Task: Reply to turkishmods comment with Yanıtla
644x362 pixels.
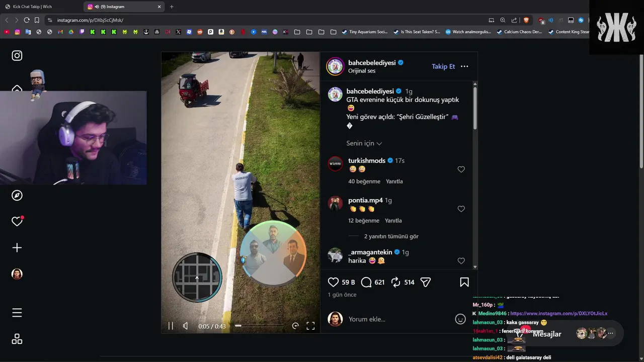Action: [x=394, y=182]
